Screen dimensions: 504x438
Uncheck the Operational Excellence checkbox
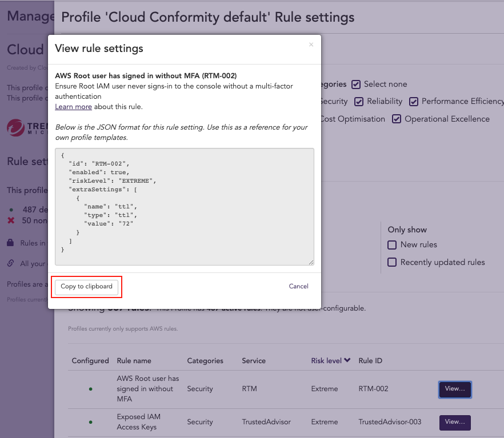(x=397, y=119)
